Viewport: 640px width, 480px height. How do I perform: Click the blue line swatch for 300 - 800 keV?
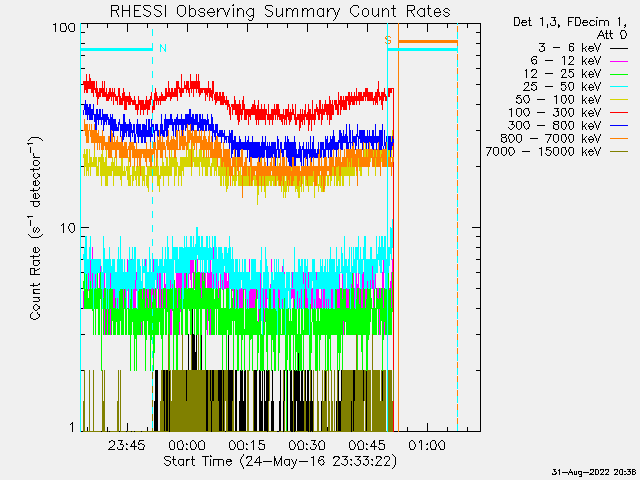[619, 126]
